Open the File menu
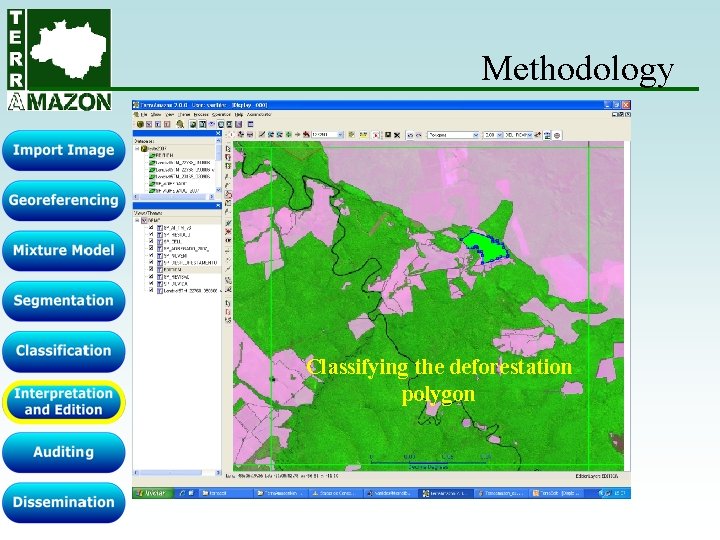The height and width of the screenshot is (540, 720). (144, 114)
